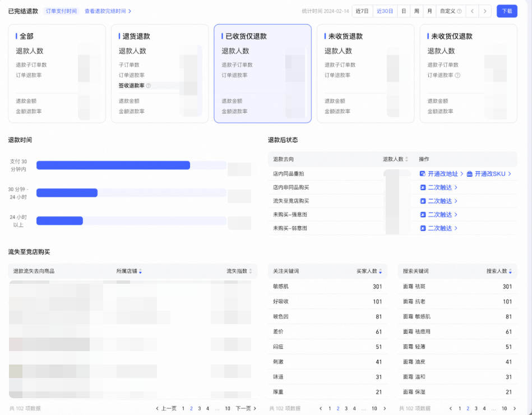This screenshot has width=532, height=415.
Task: Click the 30分钟-24小时 progress bar
Action: pos(131,193)
